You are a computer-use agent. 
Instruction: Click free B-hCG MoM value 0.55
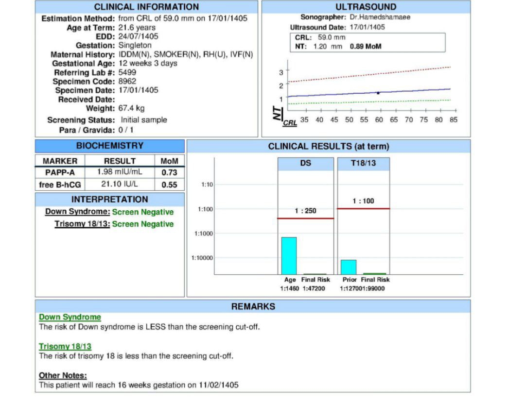tap(170, 185)
